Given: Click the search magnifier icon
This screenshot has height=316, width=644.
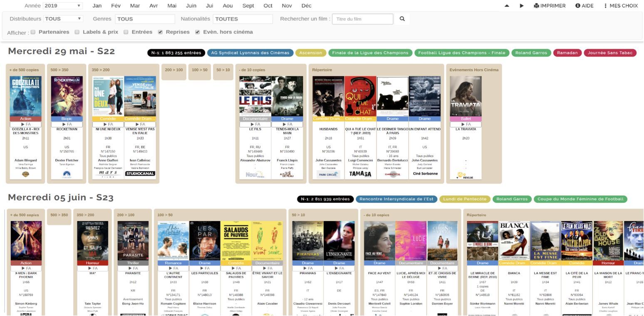Looking at the screenshot, I should [402, 19].
